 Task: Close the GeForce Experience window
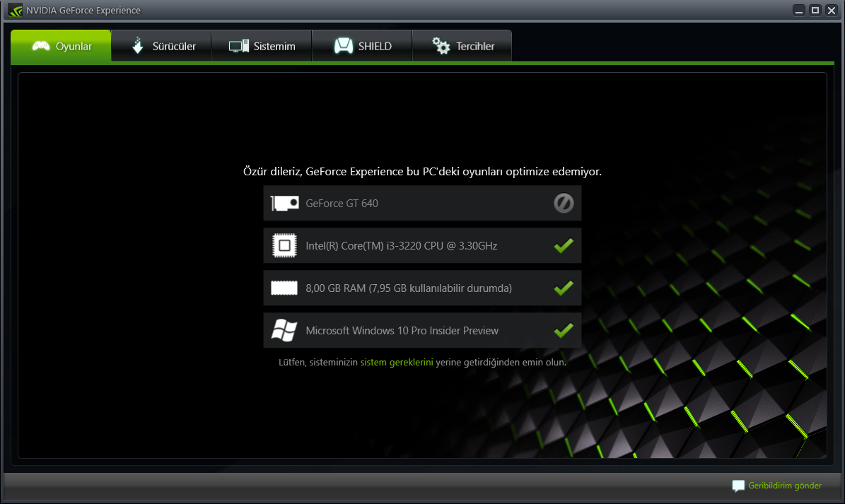[x=832, y=10]
